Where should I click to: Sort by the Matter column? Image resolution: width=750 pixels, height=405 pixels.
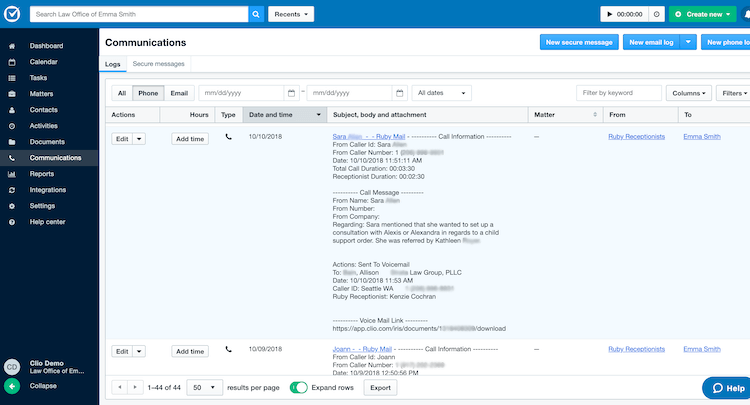click(565, 115)
